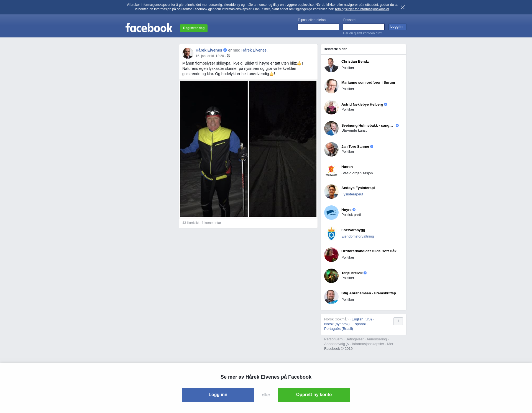Open Stig Abrahamsen - Fremskrittsp… page name

(370, 293)
